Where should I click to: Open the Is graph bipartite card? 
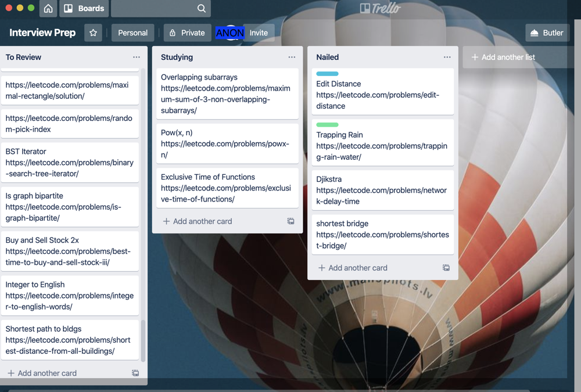tap(70, 207)
